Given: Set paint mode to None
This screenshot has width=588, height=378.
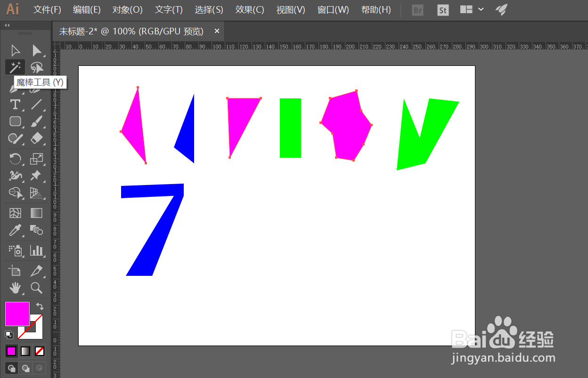Looking at the screenshot, I should point(40,351).
